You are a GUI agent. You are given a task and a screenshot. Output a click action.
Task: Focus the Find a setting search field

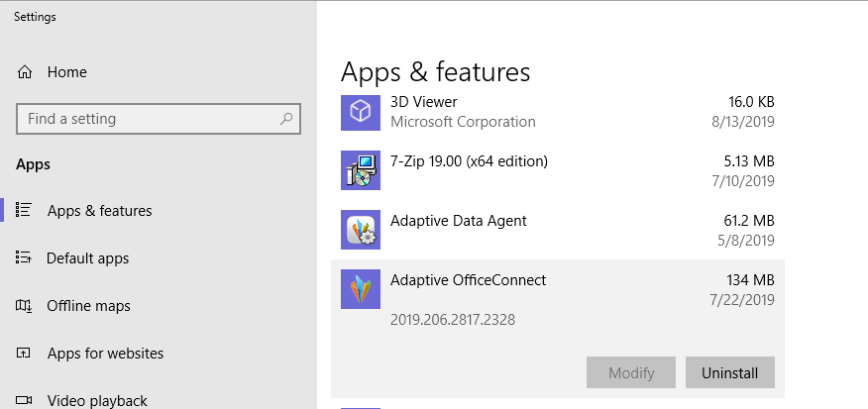[159, 119]
